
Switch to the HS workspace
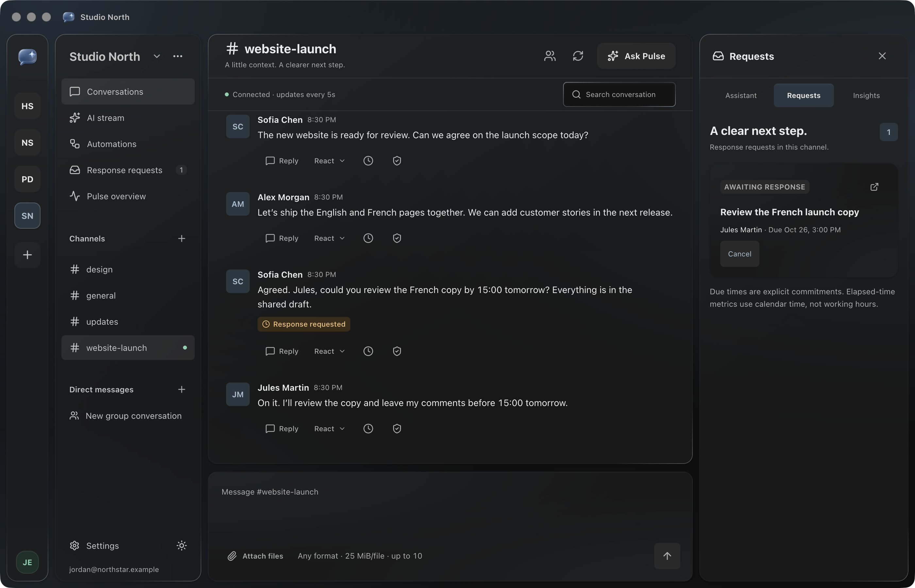[27, 106]
